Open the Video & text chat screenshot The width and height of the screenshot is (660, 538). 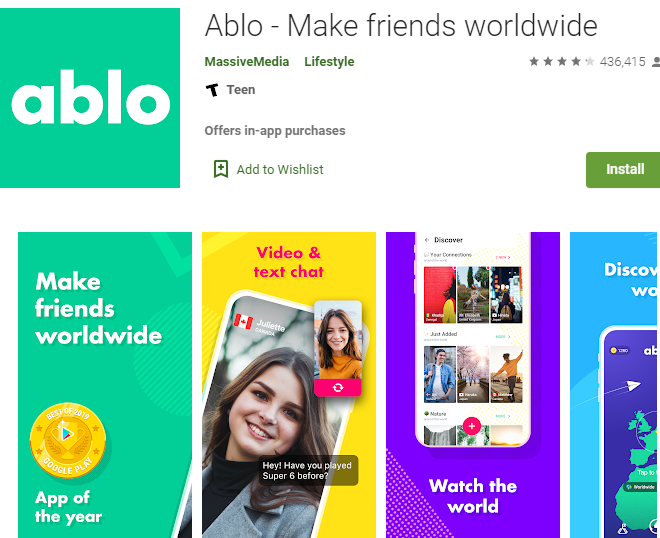pos(289,385)
